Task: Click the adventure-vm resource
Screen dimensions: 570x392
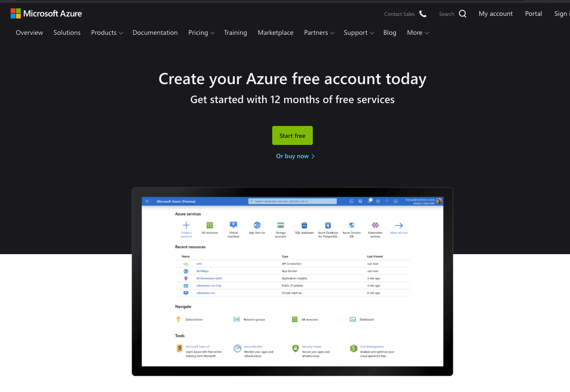Action: [206, 293]
